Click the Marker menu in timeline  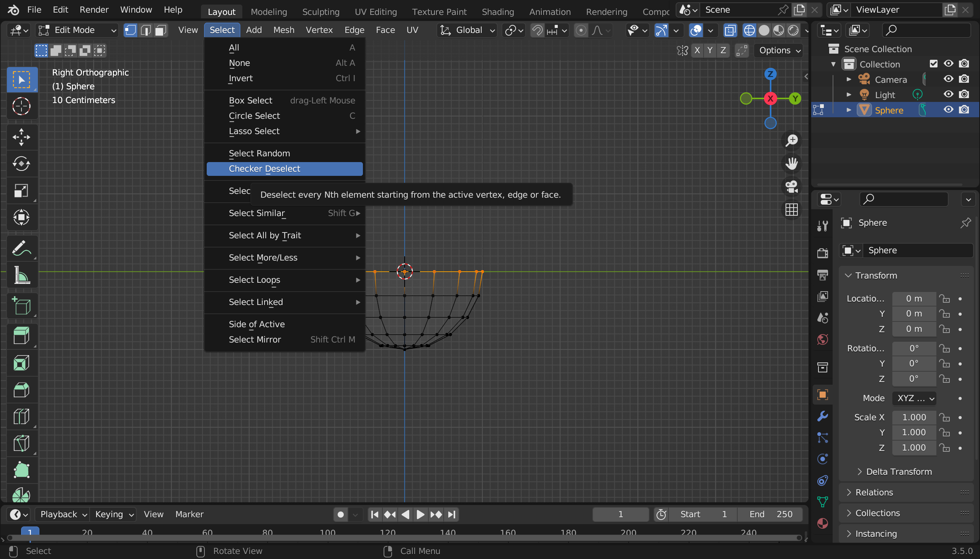(189, 514)
